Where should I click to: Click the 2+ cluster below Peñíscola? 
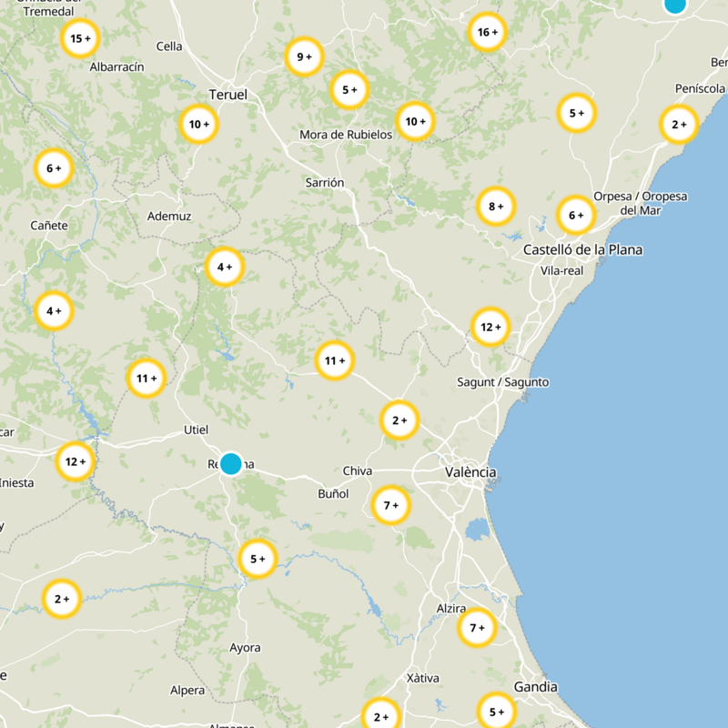(x=679, y=125)
